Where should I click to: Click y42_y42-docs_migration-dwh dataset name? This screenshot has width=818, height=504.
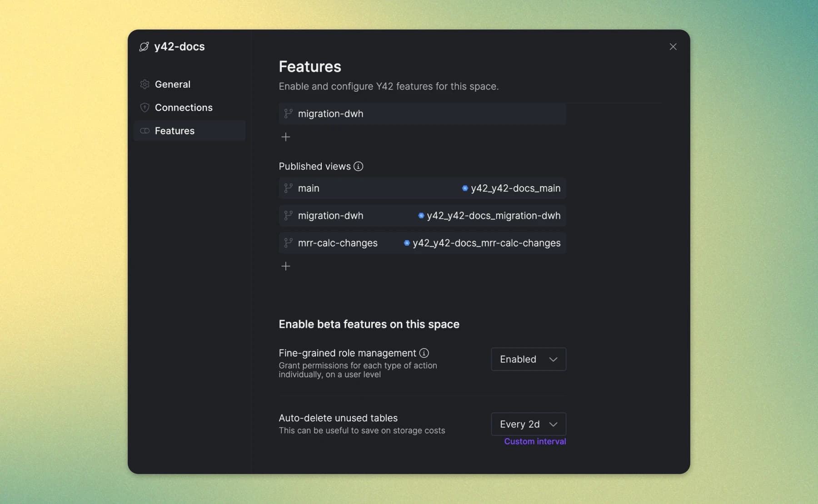click(494, 216)
